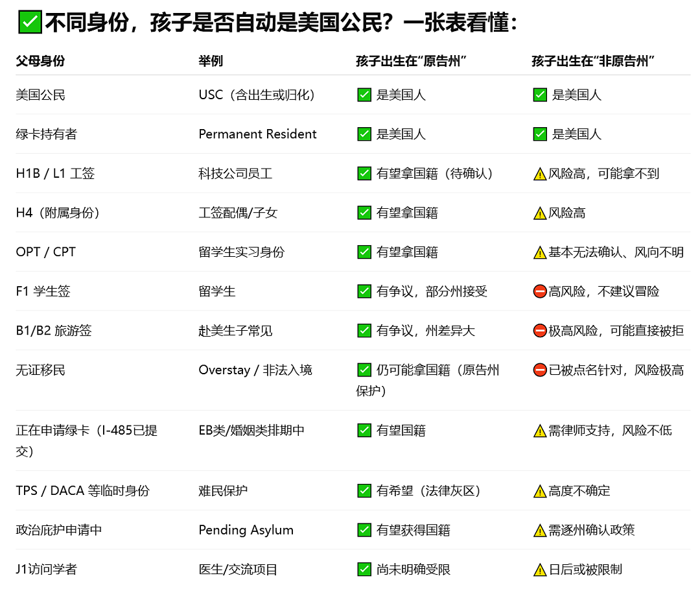Click 美国公民 row check icon under 原告州 column
Image resolution: width=700 pixels, height=600 pixels.
coord(364,95)
